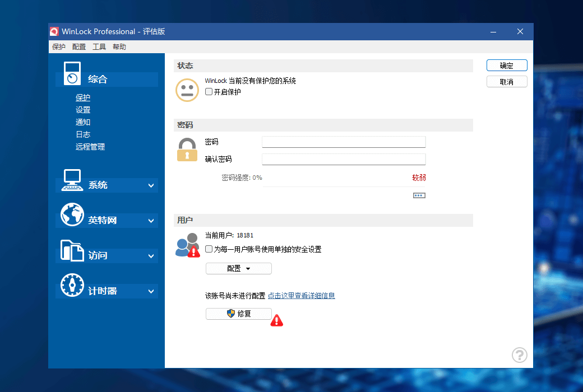Enable the 开启保护 checkbox
Viewport: 583px width, 392px height.
click(209, 91)
